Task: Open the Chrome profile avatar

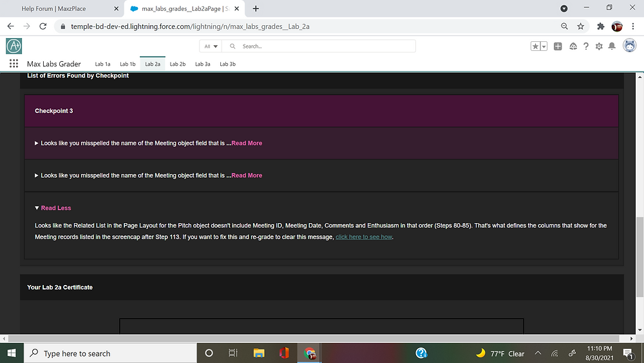Action: click(x=617, y=26)
